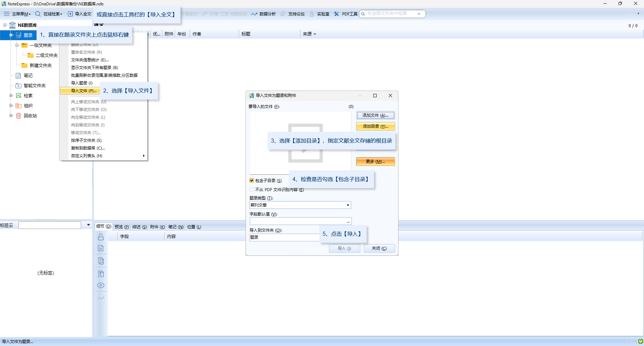Click the 检索 node icon
This screenshot has height=346, width=644.
[x=18, y=96]
